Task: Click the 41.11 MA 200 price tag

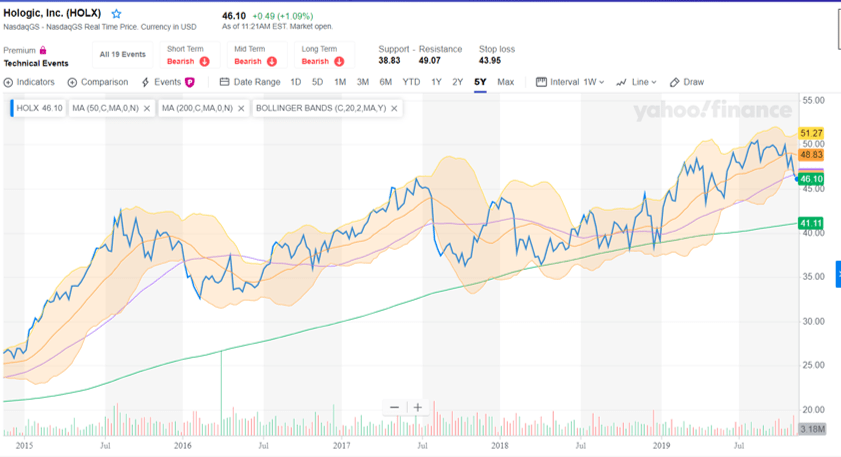Action: [811, 223]
